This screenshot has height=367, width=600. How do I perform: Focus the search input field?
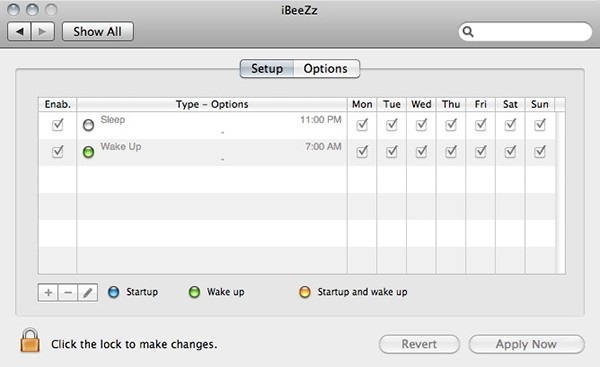[x=525, y=32]
